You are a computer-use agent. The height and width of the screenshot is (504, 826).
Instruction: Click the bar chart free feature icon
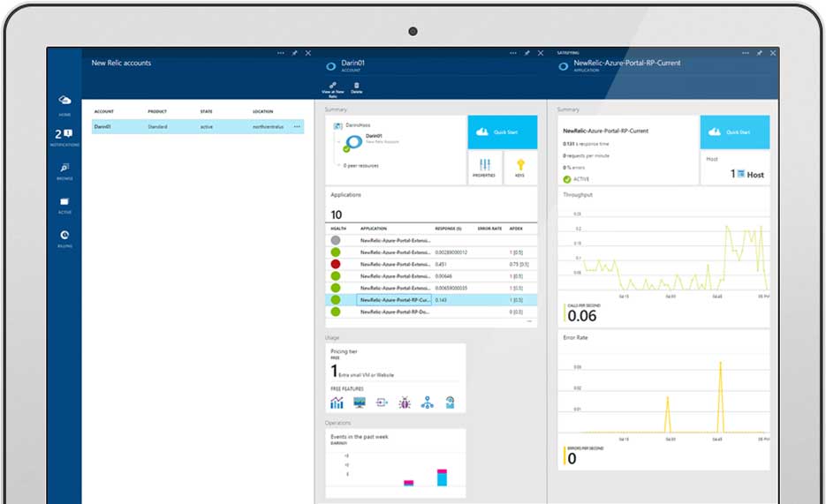point(337,403)
